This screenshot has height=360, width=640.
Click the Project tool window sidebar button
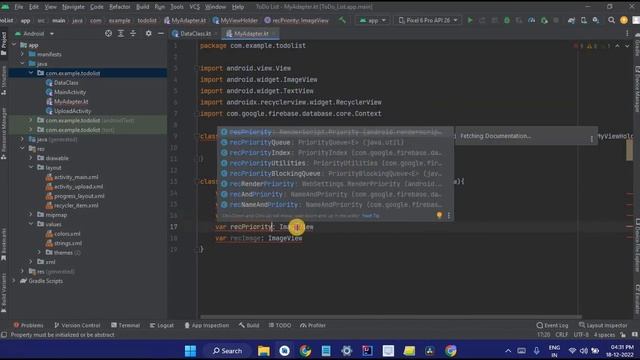(x=4, y=44)
